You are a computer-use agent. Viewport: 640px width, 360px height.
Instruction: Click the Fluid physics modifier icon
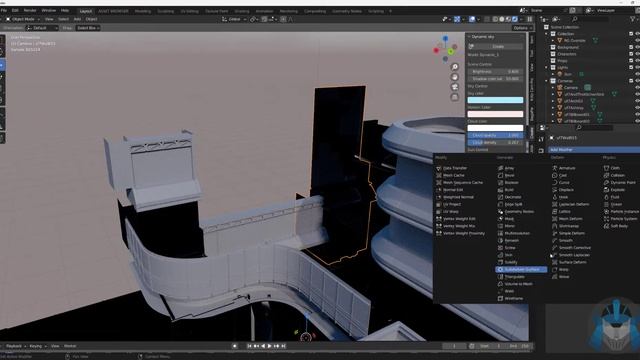tap(607, 197)
